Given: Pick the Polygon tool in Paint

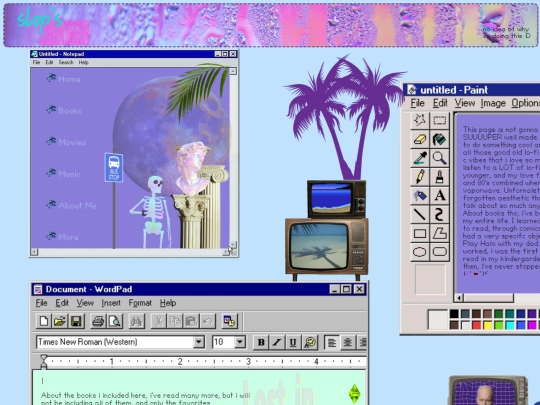Looking at the screenshot, I should (439, 233).
